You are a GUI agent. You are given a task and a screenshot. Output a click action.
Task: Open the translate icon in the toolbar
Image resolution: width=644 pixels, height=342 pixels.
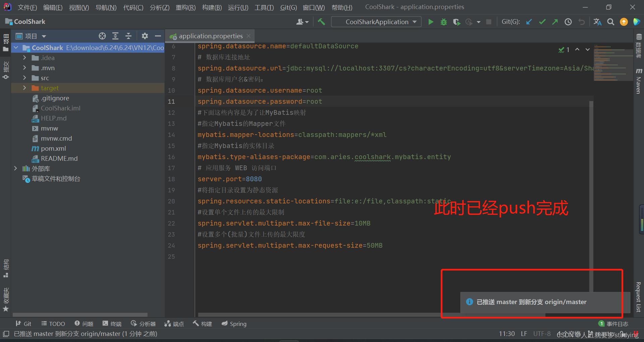point(597,22)
